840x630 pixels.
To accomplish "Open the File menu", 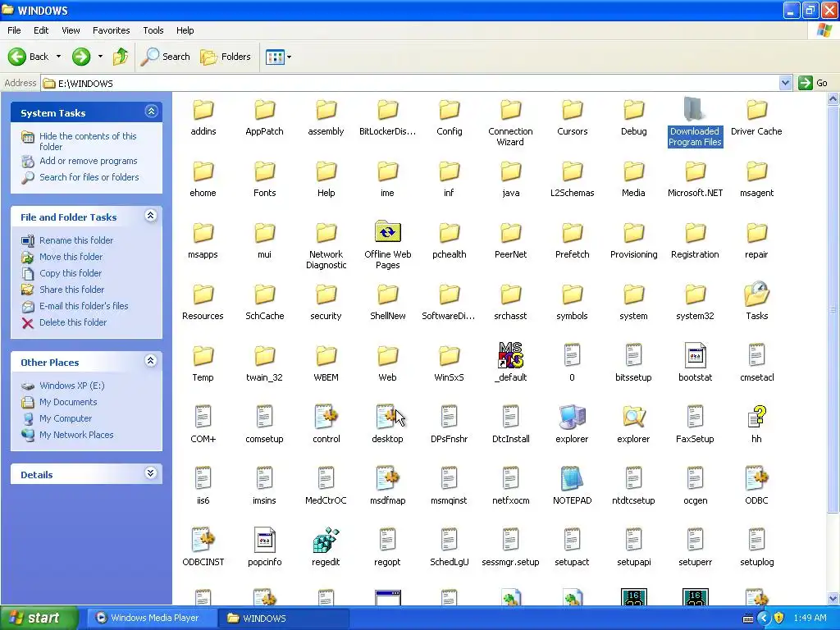I will pyautogui.click(x=14, y=30).
